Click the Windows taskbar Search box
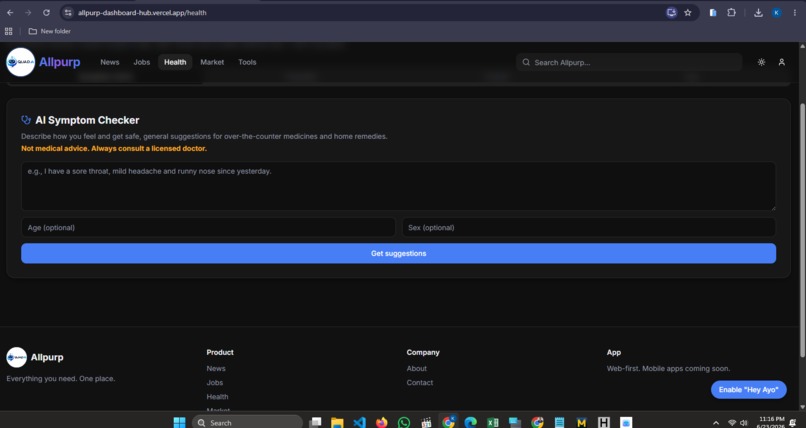Image resolution: width=806 pixels, height=428 pixels. pos(247,422)
